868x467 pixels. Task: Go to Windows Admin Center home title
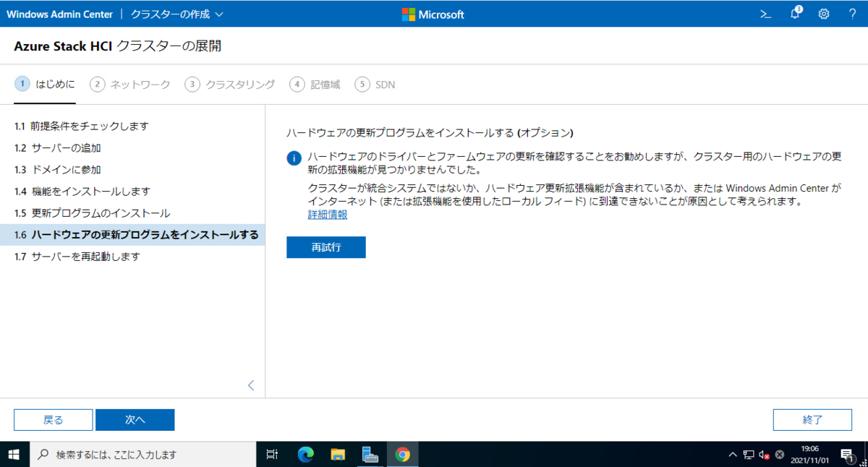[59, 14]
